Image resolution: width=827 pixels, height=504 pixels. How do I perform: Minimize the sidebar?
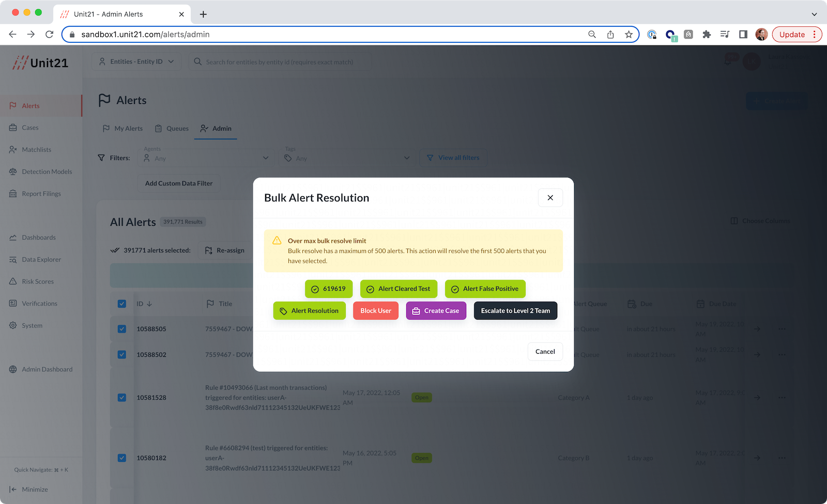[29, 490]
